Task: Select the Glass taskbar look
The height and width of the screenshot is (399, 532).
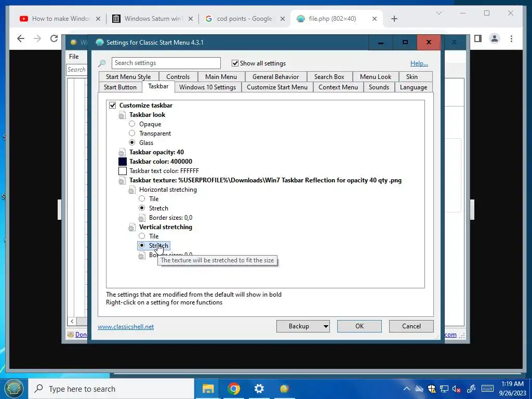Action: click(x=132, y=142)
